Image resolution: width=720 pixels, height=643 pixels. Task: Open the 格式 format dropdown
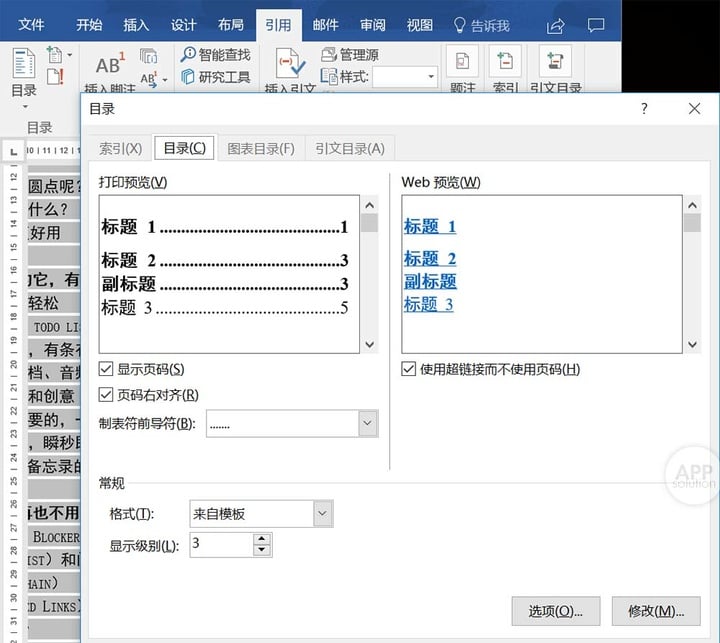323,513
